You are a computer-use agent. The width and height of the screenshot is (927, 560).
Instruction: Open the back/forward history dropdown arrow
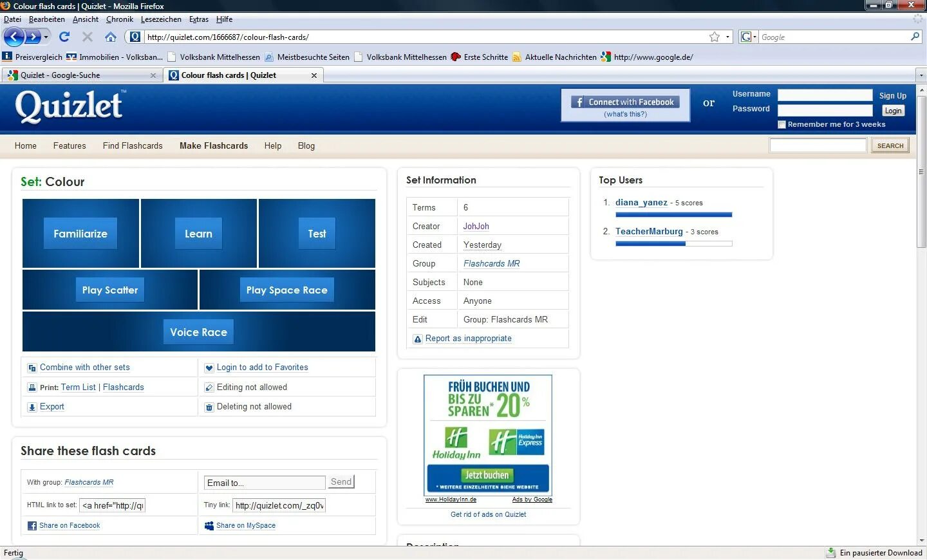46,37
